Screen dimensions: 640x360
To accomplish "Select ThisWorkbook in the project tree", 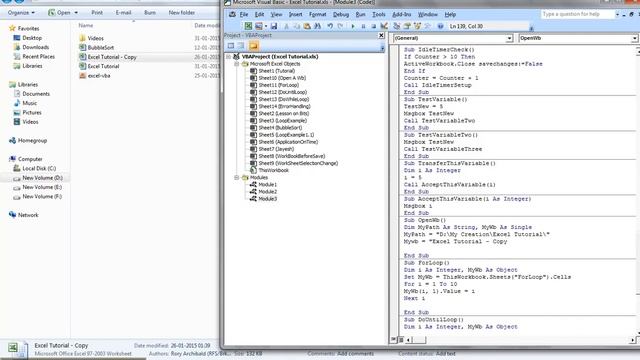I will coord(273,170).
